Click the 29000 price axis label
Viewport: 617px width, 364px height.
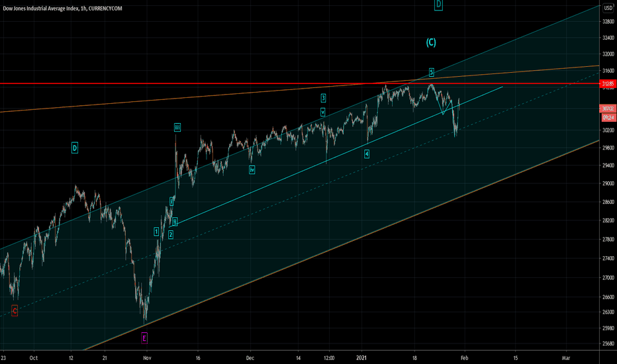(608, 183)
